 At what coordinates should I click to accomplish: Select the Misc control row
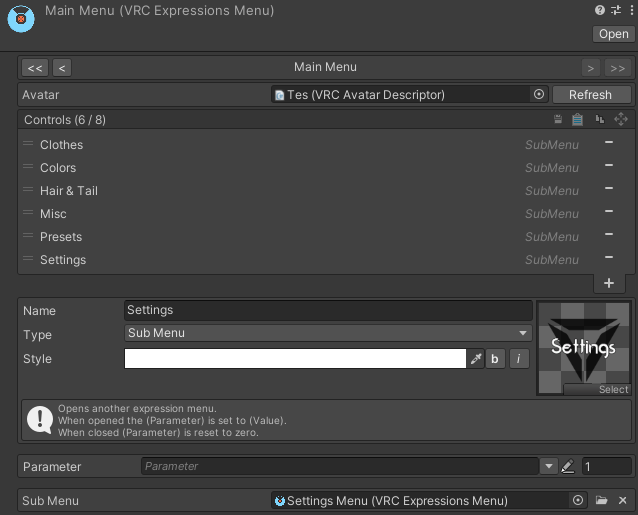(x=326, y=214)
